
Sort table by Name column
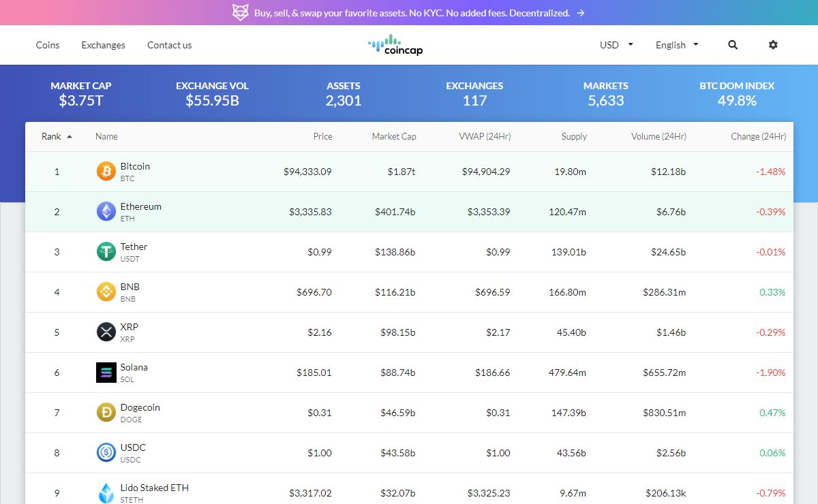click(106, 136)
